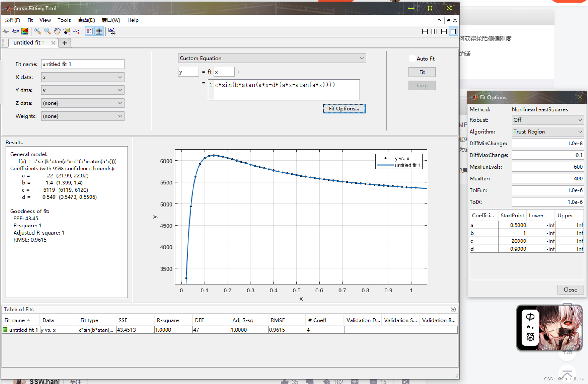
Task: Open the Custom Equation fit type dropdown
Action: 272,58
